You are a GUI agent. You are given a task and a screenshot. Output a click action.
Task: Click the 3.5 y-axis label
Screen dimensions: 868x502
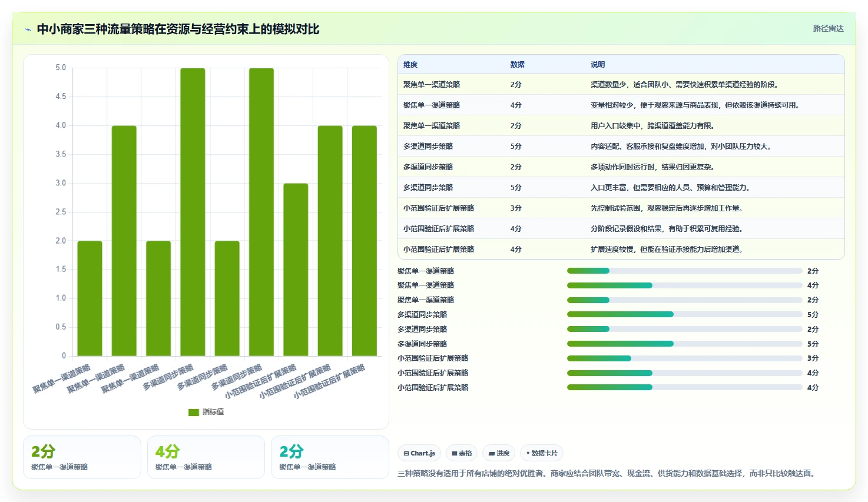tap(61, 154)
